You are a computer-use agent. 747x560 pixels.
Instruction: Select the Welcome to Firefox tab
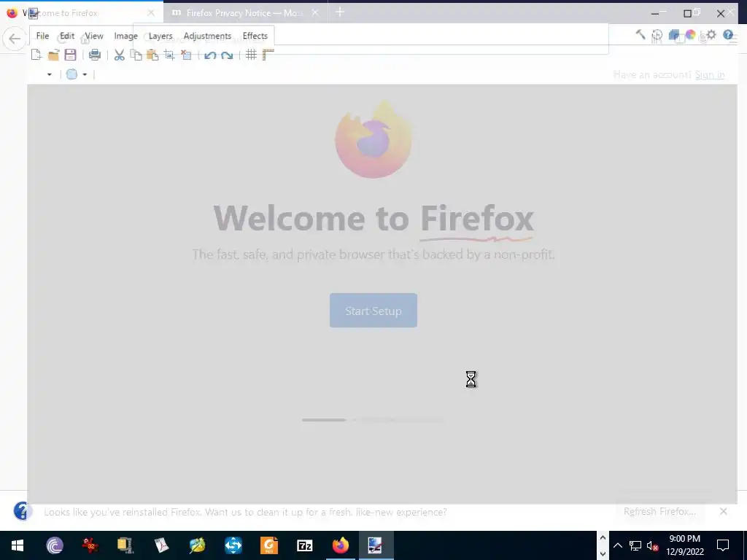pos(81,13)
